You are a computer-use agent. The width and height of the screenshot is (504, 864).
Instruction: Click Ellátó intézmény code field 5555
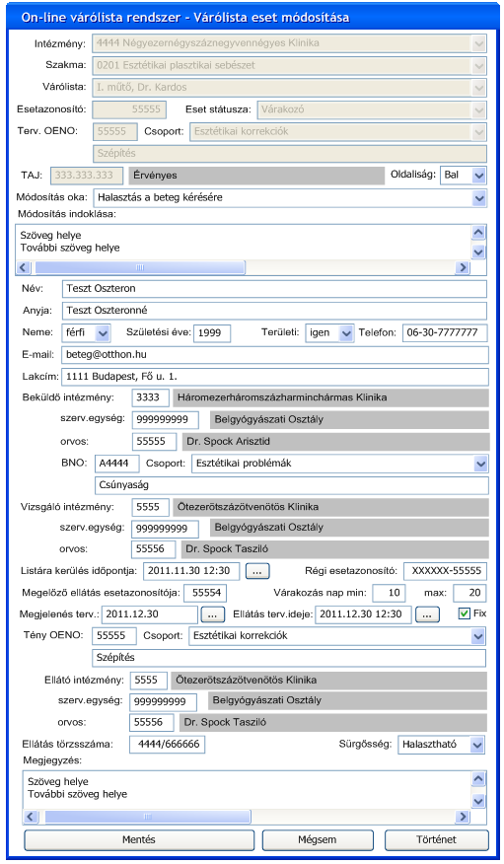[148, 681]
